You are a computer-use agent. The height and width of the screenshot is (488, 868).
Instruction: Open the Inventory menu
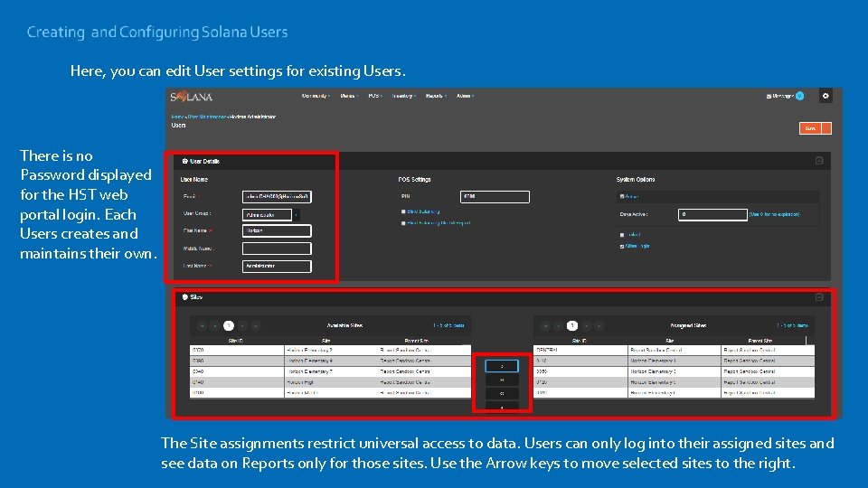[x=403, y=96]
